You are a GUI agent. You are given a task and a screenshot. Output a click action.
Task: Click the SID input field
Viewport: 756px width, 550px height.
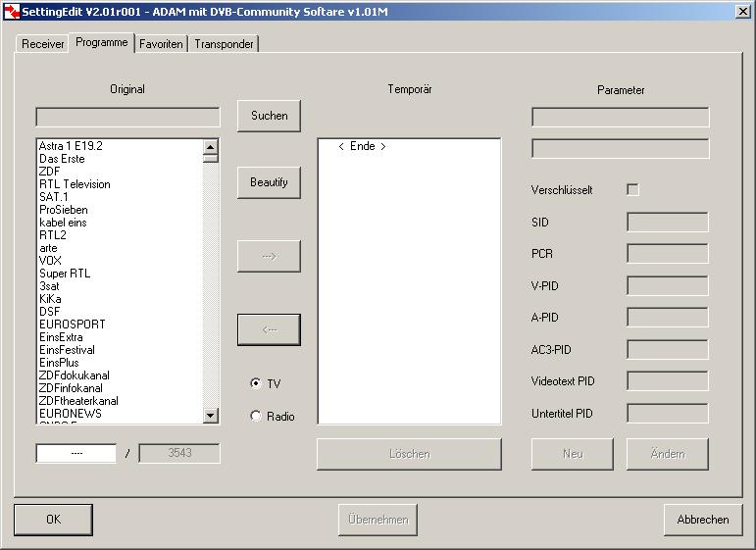(668, 223)
